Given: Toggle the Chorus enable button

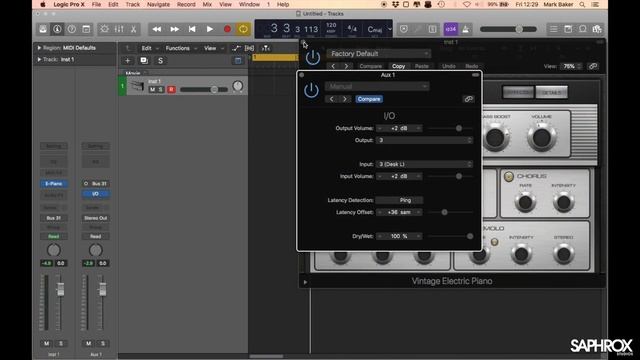Looking at the screenshot, I should pos(509,176).
